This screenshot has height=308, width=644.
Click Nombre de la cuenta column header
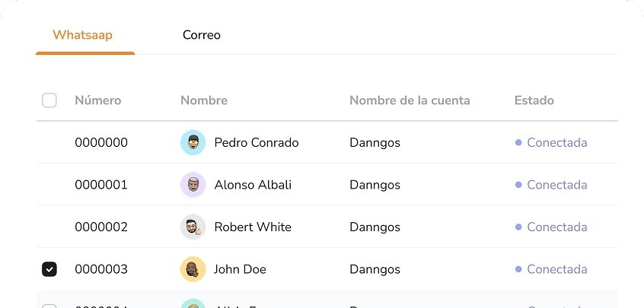[x=410, y=100]
